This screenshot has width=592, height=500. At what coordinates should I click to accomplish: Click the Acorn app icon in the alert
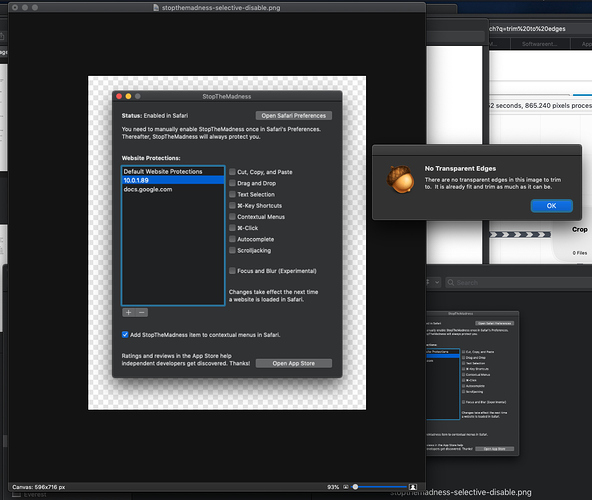click(401, 179)
